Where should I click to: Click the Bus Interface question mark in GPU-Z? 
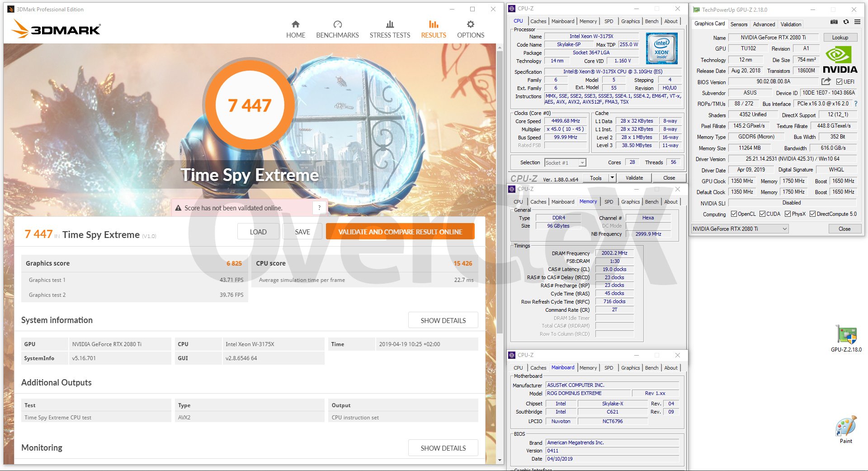tap(855, 104)
